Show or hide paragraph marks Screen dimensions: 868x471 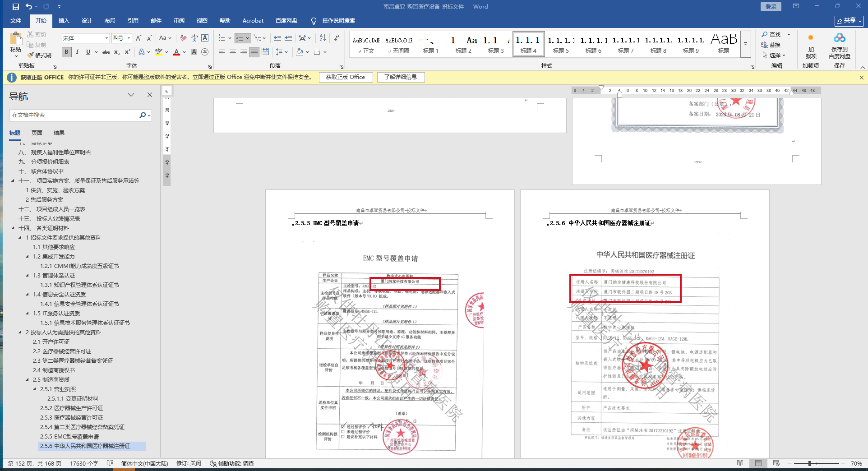tap(337, 38)
